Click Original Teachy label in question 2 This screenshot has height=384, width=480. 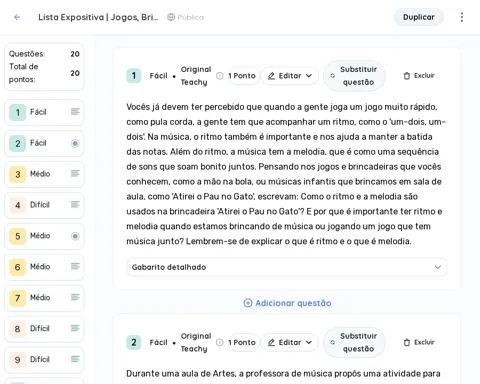point(196,342)
